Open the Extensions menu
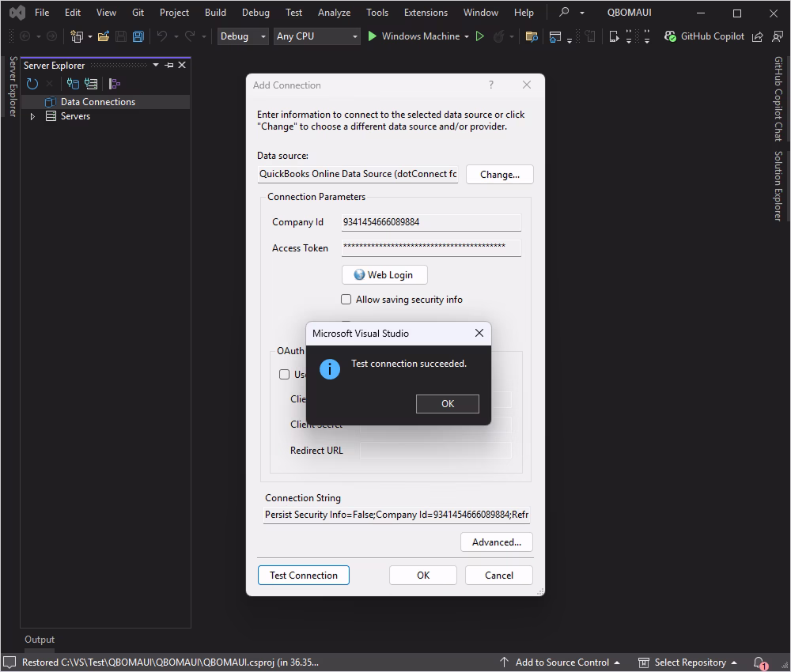Screen dimensions: 791x672 pos(426,12)
